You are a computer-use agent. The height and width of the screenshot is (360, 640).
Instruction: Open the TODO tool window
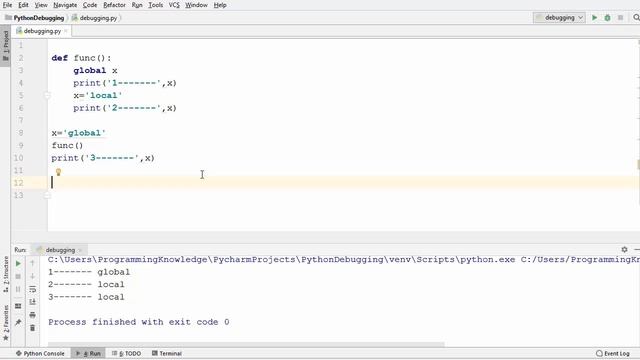click(x=127, y=353)
